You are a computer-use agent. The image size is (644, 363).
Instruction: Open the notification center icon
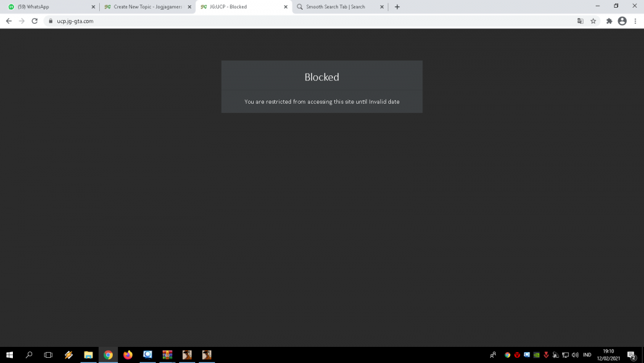(632, 355)
